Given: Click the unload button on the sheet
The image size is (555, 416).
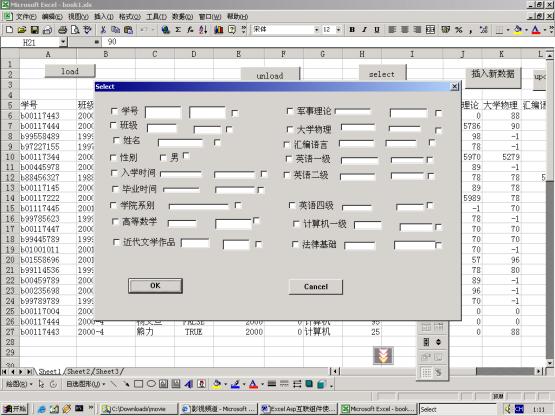Looking at the screenshot, I should click(x=270, y=74).
